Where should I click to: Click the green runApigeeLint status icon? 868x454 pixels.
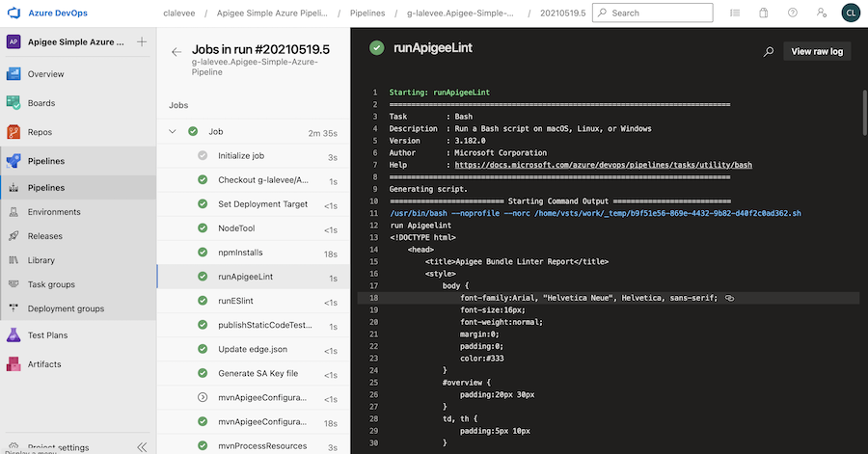point(376,48)
